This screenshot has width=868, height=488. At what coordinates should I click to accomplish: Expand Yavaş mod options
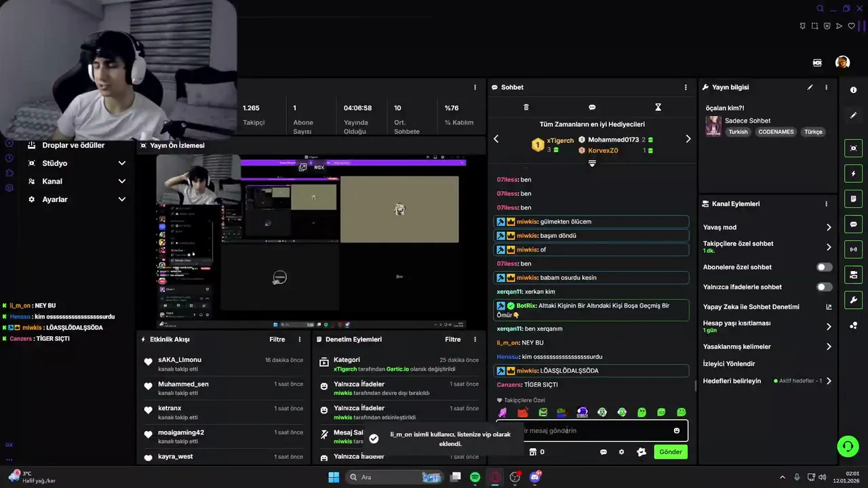coord(829,228)
